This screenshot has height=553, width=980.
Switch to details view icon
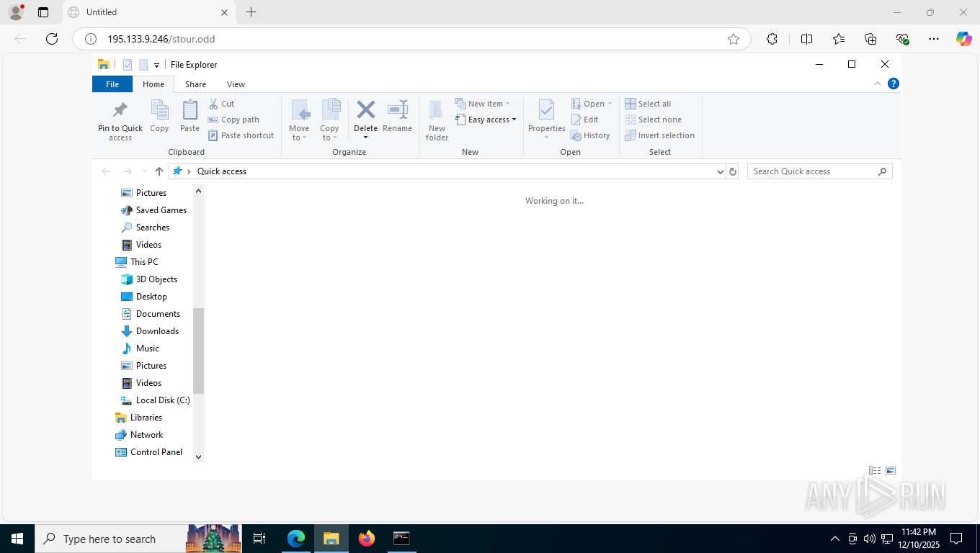[x=875, y=470]
